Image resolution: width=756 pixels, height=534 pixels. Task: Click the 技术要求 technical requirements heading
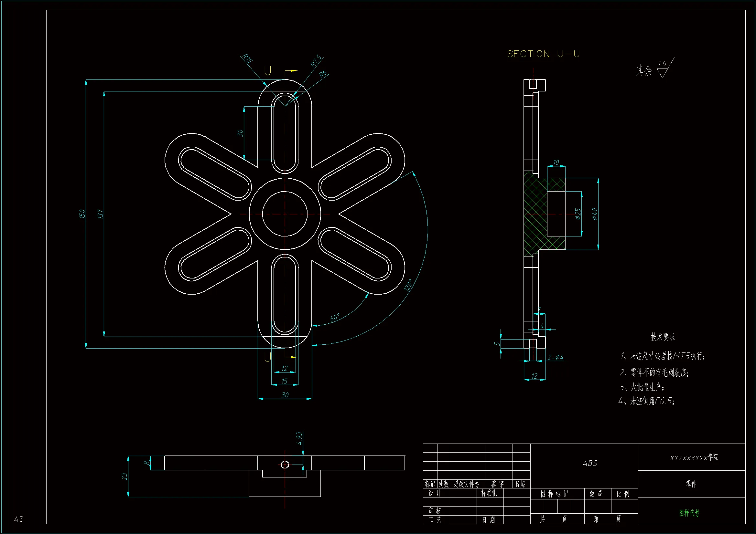point(663,337)
